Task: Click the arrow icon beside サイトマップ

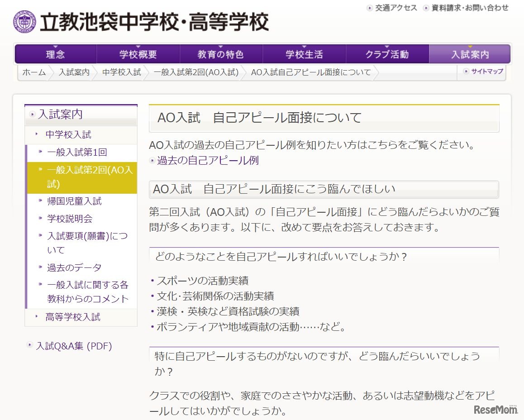Action: tap(466, 71)
